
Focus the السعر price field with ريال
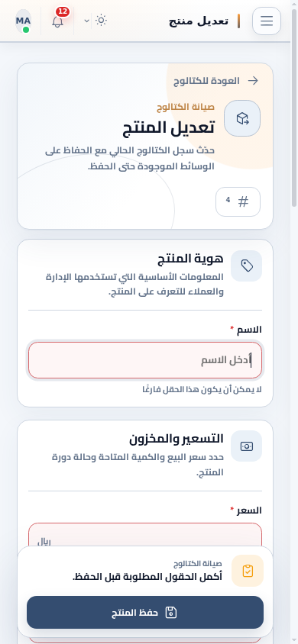[145, 535]
